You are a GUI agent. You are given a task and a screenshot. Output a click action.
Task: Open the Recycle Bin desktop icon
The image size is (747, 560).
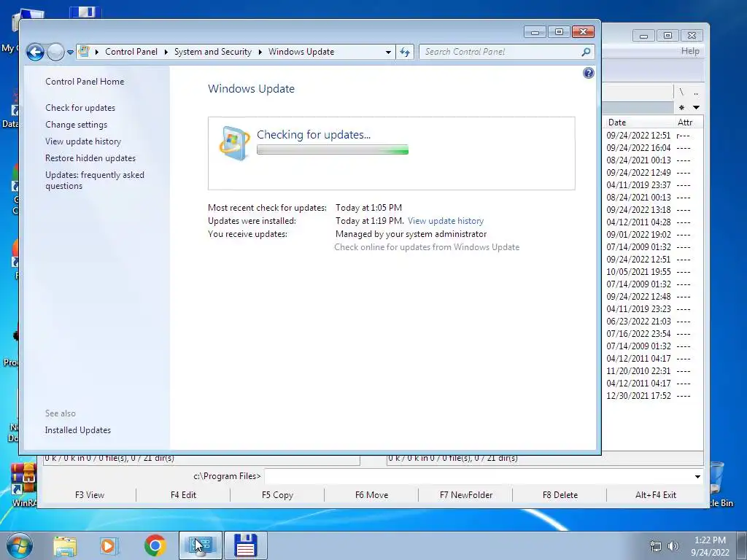click(719, 485)
